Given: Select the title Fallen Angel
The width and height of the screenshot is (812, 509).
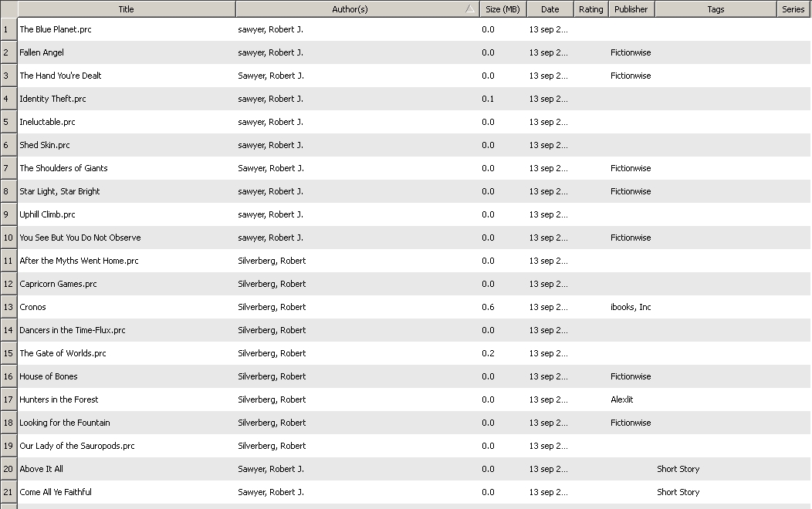Looking at the screenshot, I should coord(42,52).
